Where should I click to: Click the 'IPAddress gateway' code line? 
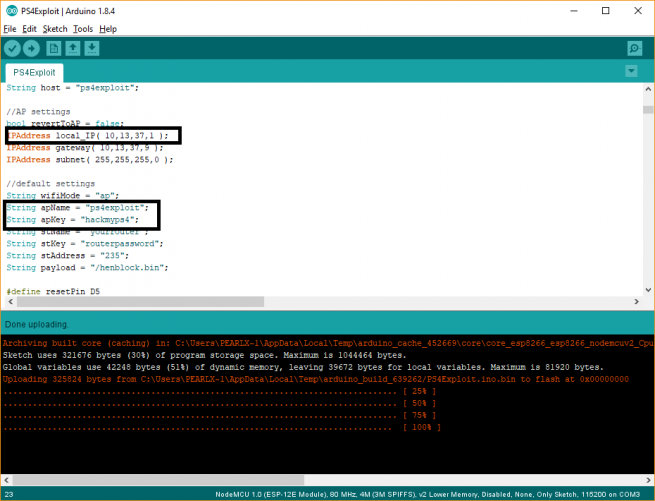pos(85,148)
